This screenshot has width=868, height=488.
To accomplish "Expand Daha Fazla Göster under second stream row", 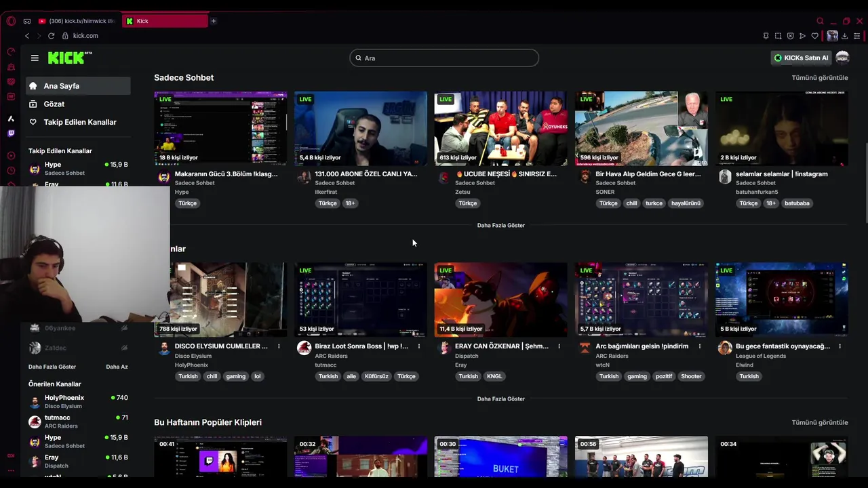I will pyautogui.click(x=500, y=399).
